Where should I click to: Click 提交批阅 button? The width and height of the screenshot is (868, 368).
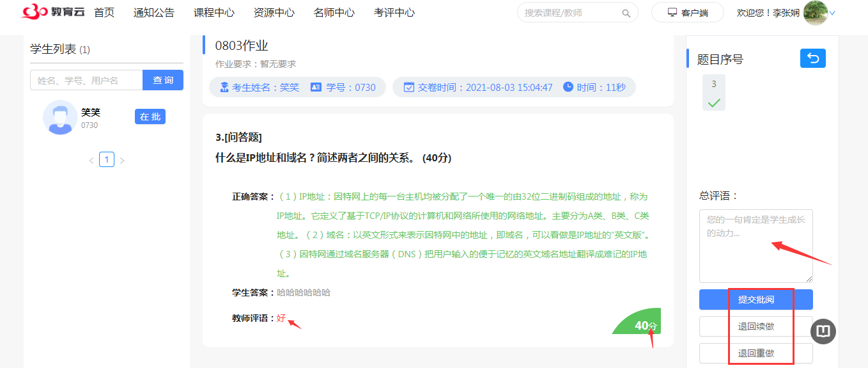point(756,300)
